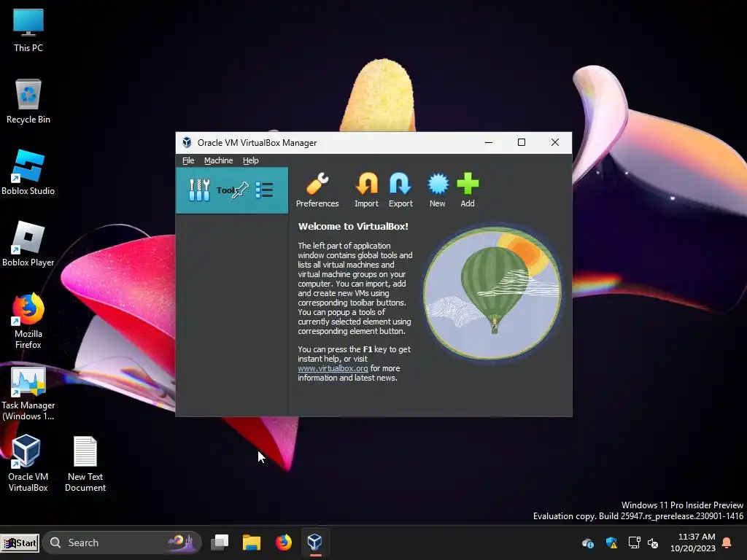Select the Tools item in left pane

pos(232,190)
